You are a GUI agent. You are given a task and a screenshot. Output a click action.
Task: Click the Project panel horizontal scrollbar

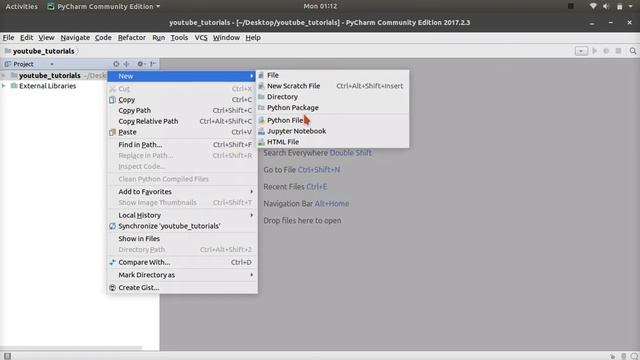[x=71, y=348]
